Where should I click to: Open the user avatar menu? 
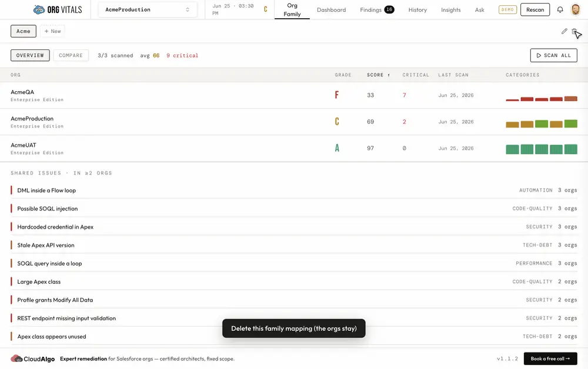[x=575, y=10]
